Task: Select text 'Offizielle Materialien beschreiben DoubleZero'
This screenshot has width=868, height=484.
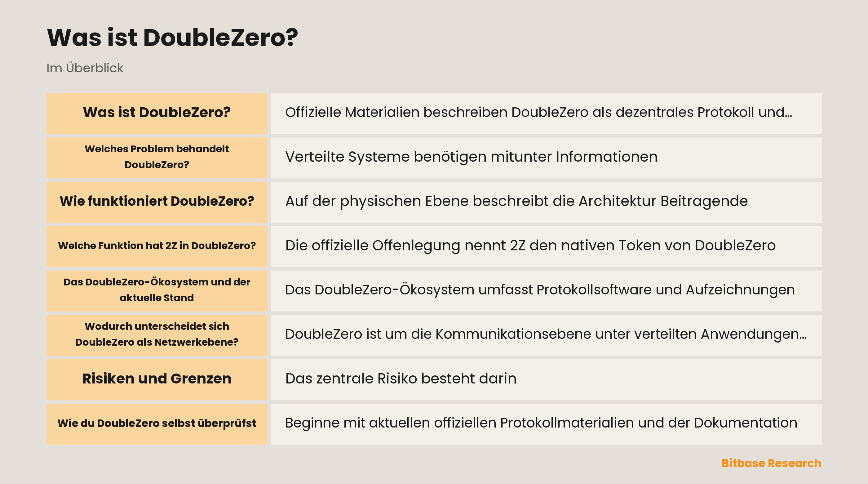Action: [x=437, y=112]
